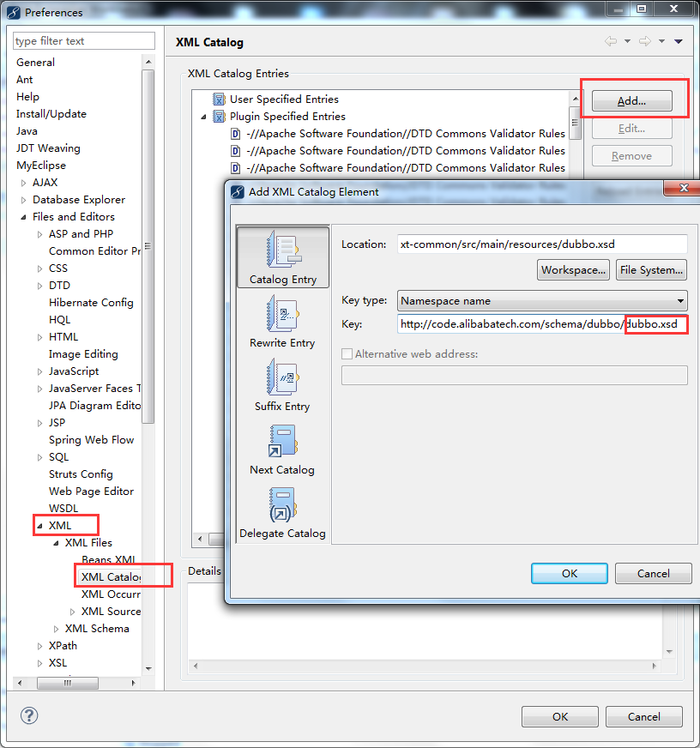Click the Key input field
The image size is (700, 748).
coord(542,324)
